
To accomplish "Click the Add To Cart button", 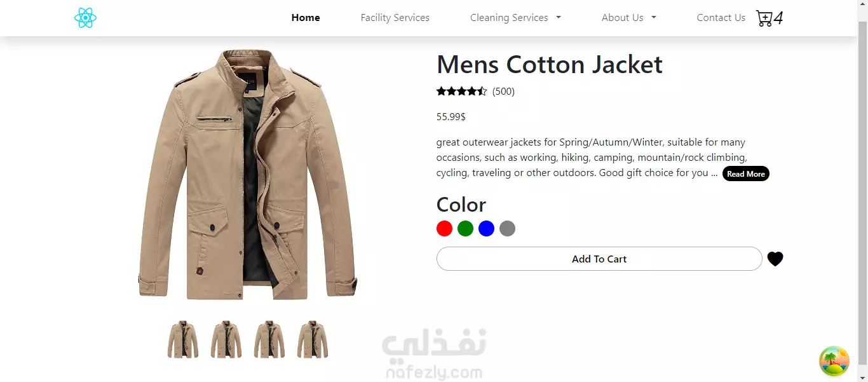I will tap(599, 259).
